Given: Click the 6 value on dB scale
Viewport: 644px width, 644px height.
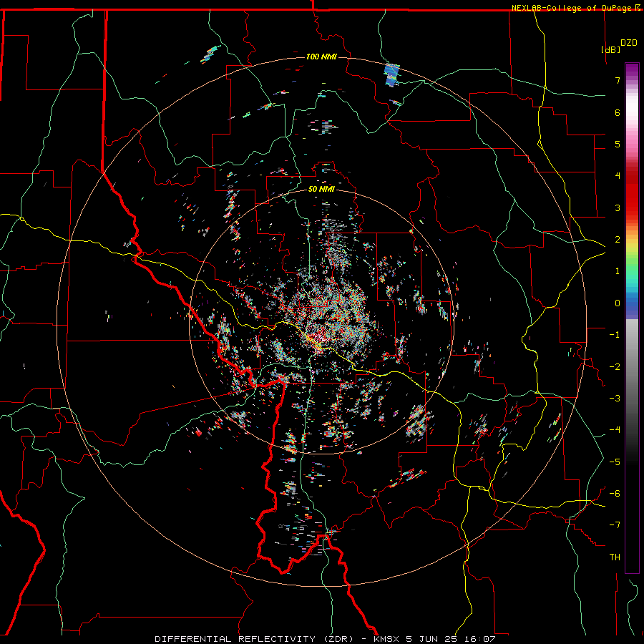Looking at the screenshot, I should [x=618, y=112].
